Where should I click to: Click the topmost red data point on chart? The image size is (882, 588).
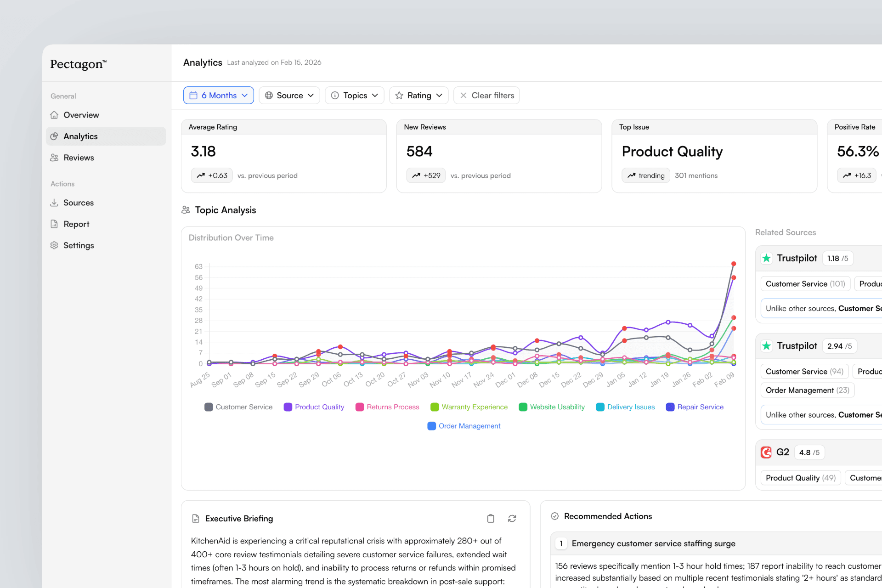(734, 264)
